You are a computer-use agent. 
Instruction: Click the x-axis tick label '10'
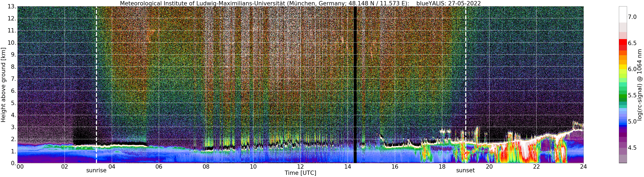(x=253, y=167)
